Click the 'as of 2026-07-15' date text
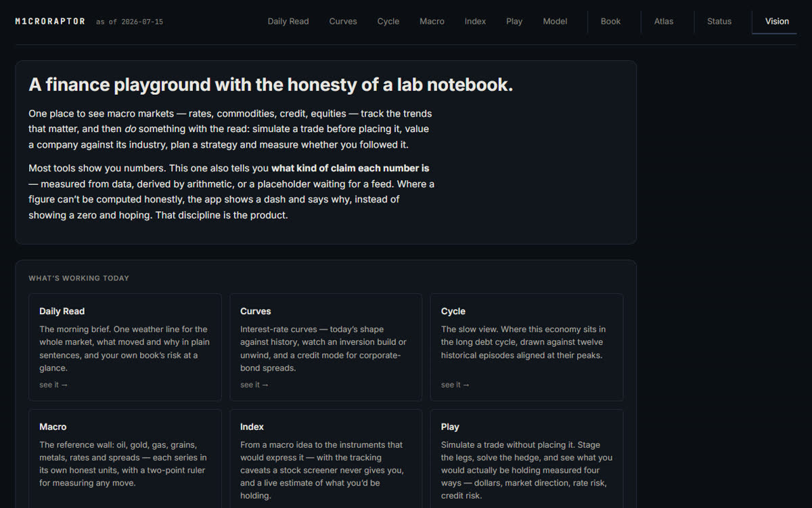The width and height of the screenshot is (812, 508). click(x=129, y=22)
